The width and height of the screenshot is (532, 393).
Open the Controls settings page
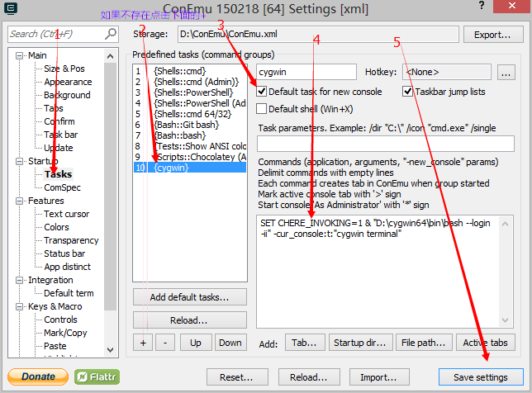pos(61,320)
